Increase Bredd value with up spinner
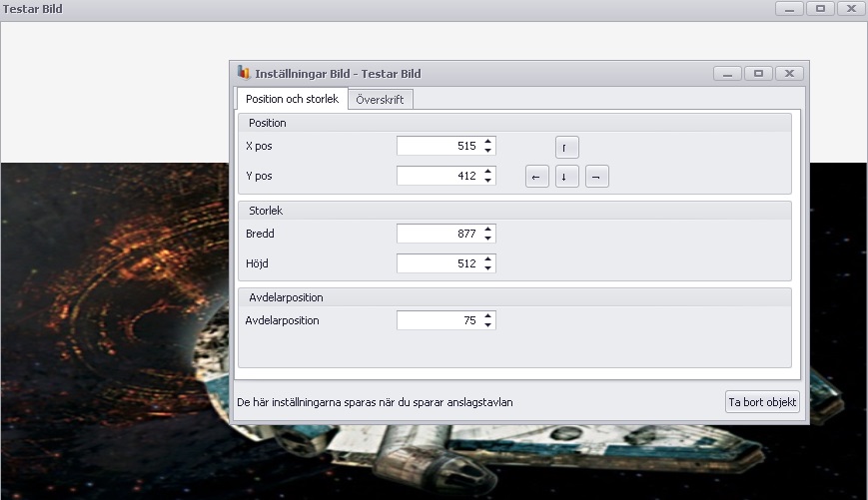868x500 pixels. [x=487, y=229]
